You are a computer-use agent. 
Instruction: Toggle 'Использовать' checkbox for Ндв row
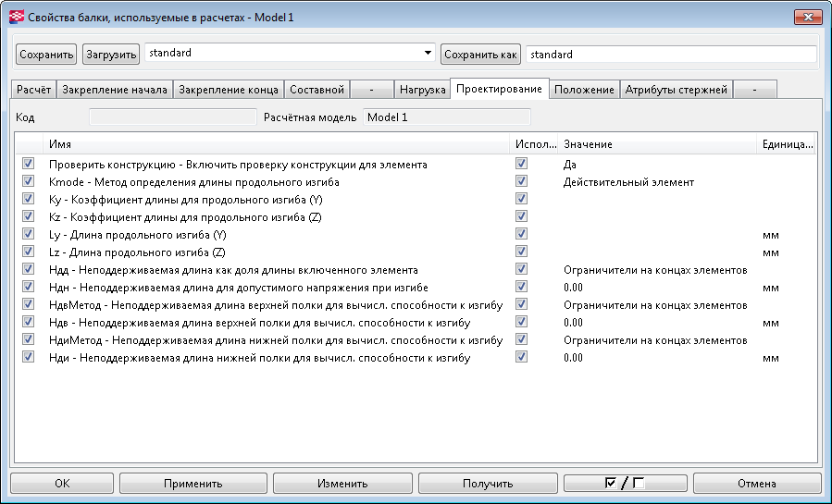[x=522, y=322]
